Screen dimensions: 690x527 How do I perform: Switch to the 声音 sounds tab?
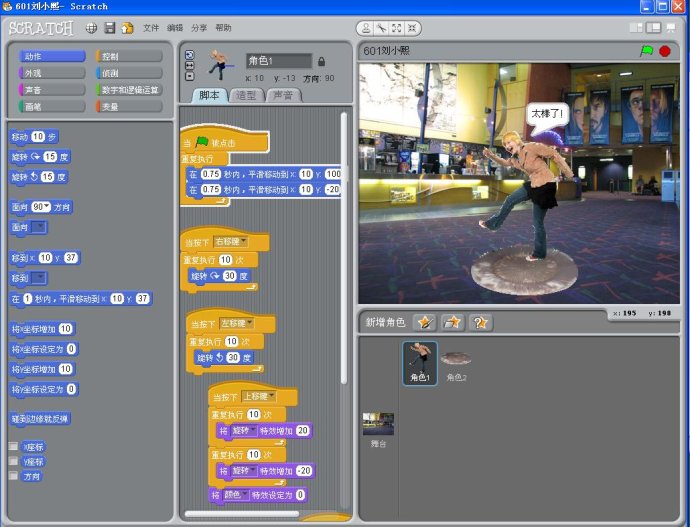coord(283,95)
